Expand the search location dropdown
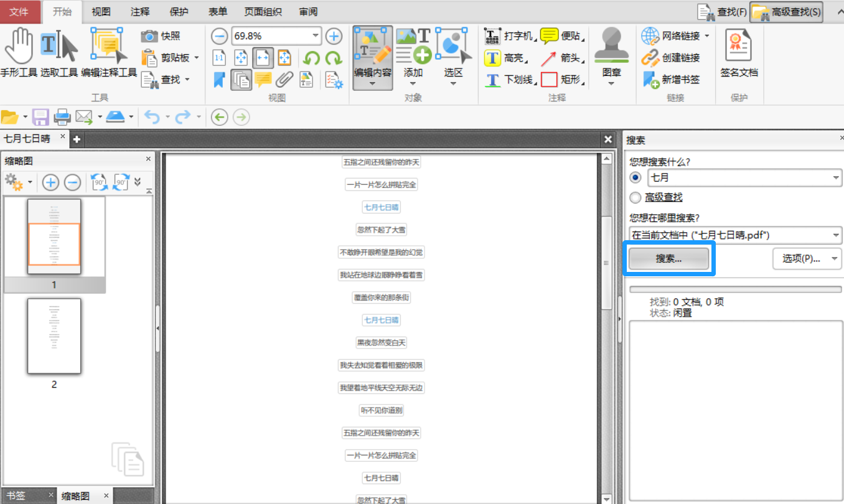 pos(835,235)
